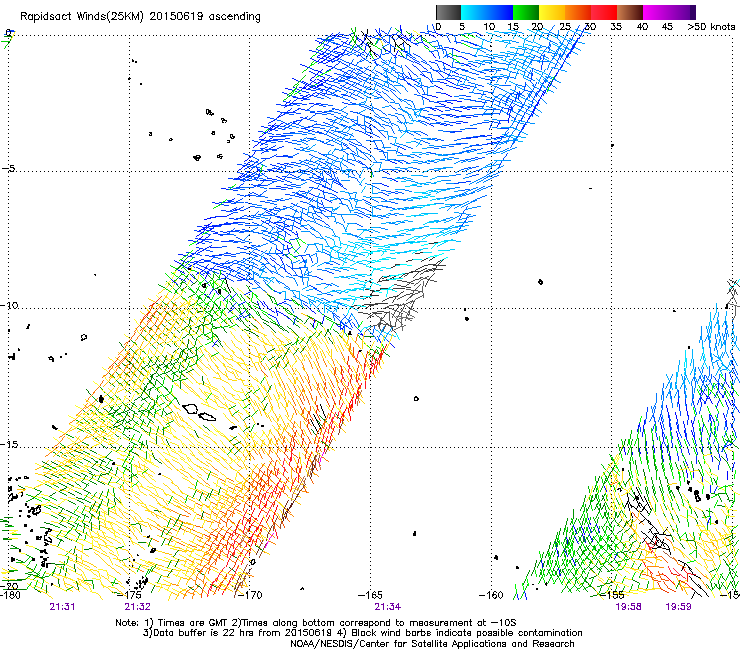The image size is (740, 650).
Task: Pick the red 30-35 knots legend segment
Action: click(604, 12)
